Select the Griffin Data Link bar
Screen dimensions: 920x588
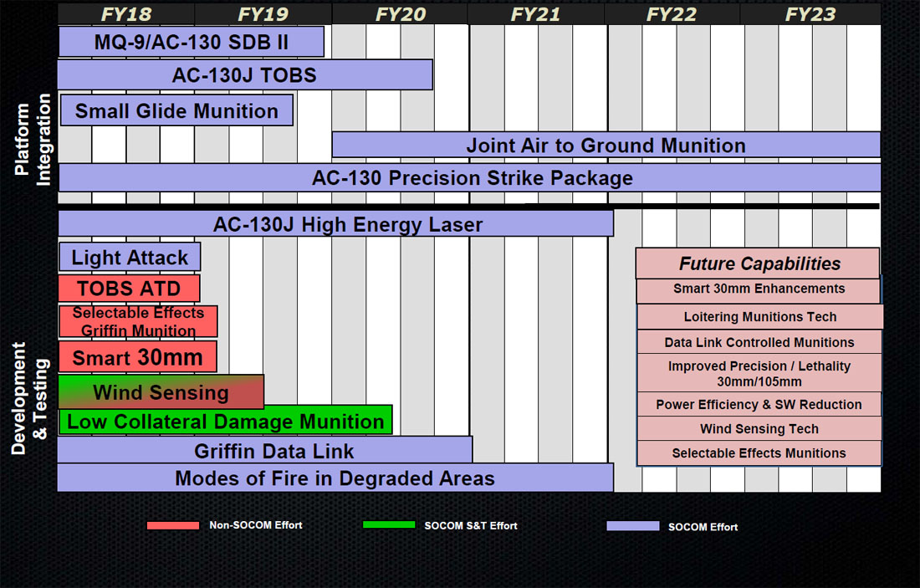click(264, 450)
